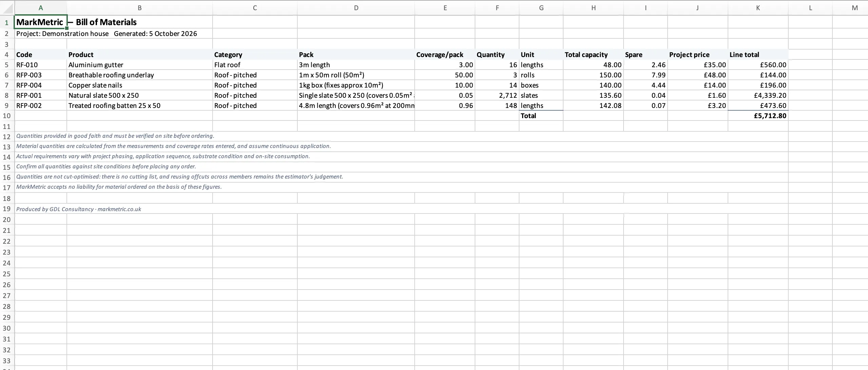
Task: Click 'Breathable roofing underlay' cell
Action: pos(140,75)
